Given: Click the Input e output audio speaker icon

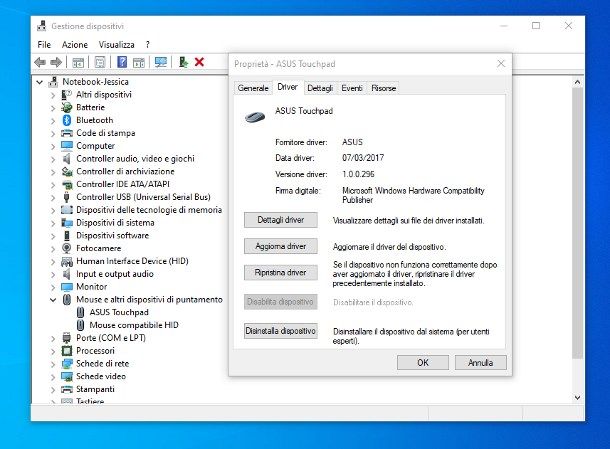Looking at the screenshot, I should [x=67, y=274].
